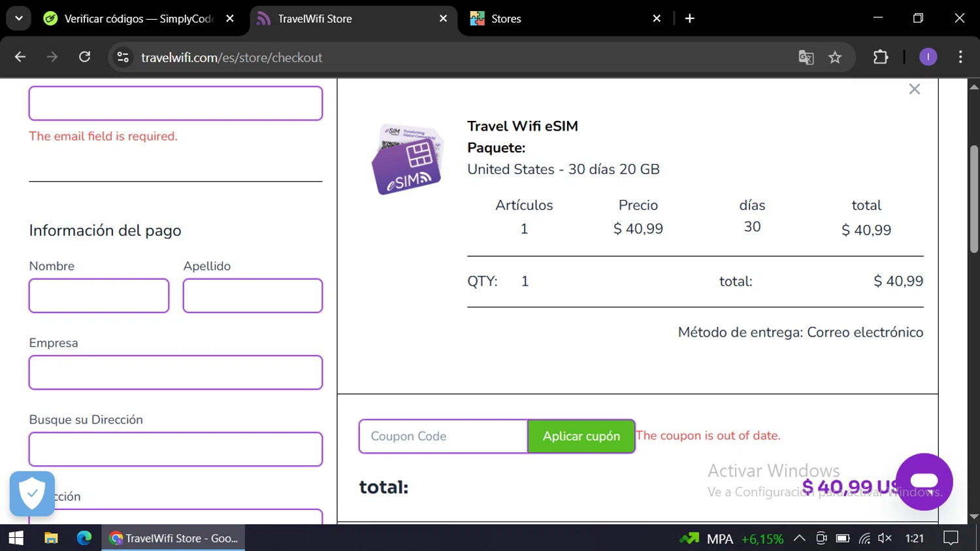Open the Chrome profile avatar

click(928, 58)
